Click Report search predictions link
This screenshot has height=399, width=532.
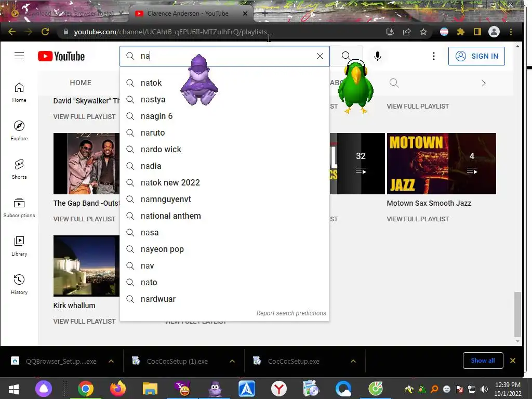tap(291, 313)
